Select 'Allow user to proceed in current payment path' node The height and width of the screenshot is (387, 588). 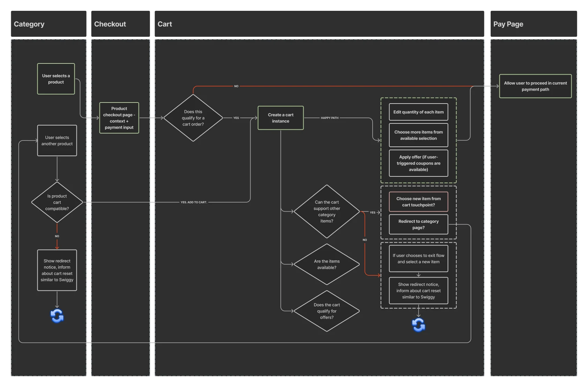pos(535,86)
